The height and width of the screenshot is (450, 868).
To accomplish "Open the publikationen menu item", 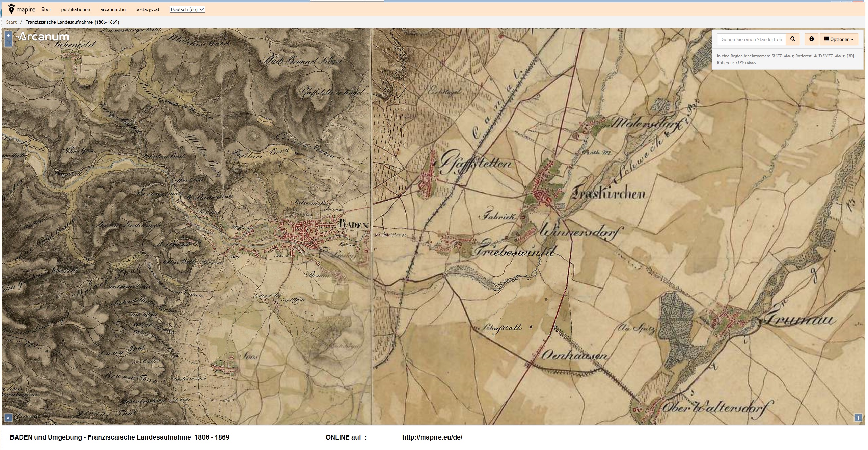I will click(76, 9).
